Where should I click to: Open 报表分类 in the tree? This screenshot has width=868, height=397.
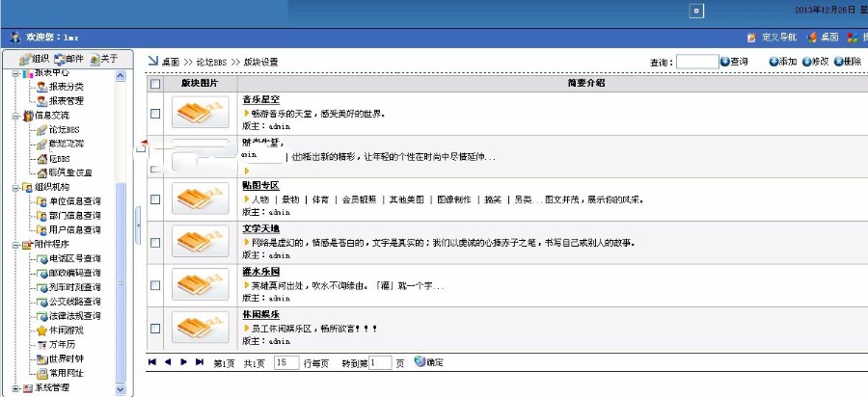pos(61,87)
